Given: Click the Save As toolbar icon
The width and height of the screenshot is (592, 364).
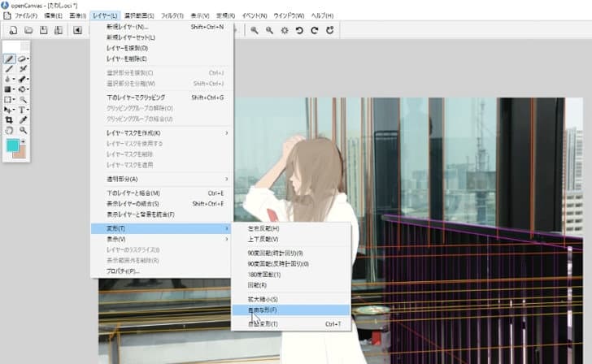Looking at the screenshot, I should [59, 30].
